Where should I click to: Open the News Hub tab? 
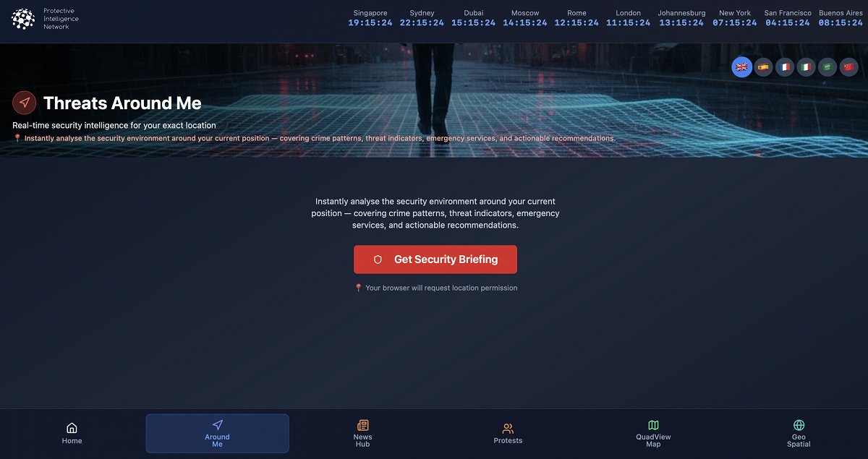tap(362, 433)
